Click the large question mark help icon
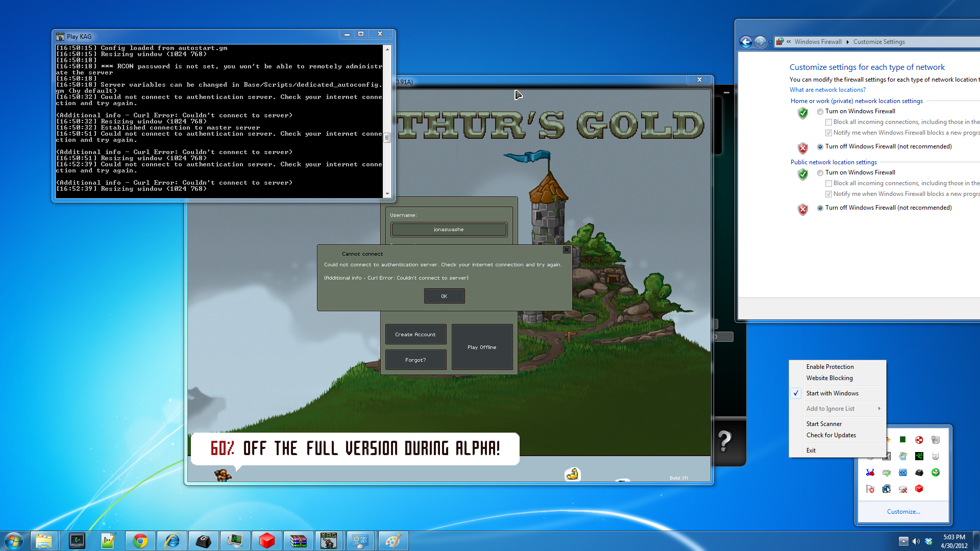Viewport: 980px width, 551px height. [x=724, y=441]
